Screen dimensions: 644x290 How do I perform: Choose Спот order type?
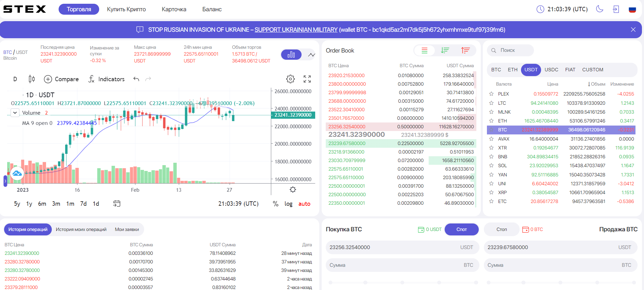tap(461, 229)
